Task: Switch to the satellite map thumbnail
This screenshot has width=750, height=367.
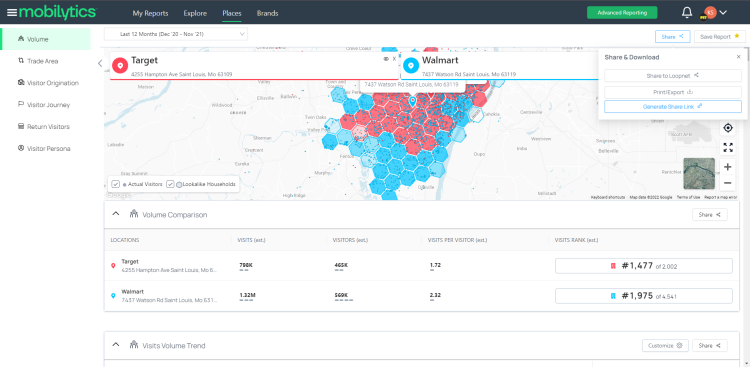Action: [x=699, y=174]
